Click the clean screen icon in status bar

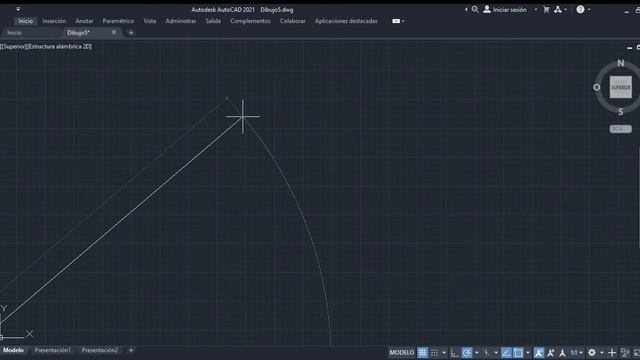click(637, 352)
